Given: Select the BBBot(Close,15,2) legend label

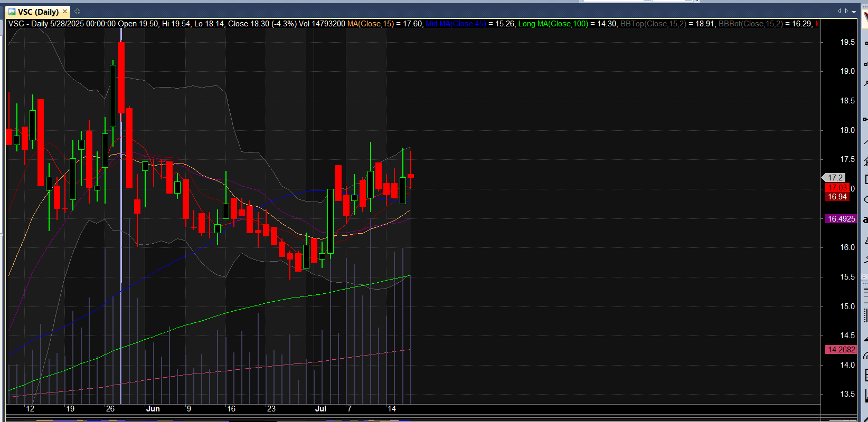Looking at the screenshot, I should click(751, 24).
